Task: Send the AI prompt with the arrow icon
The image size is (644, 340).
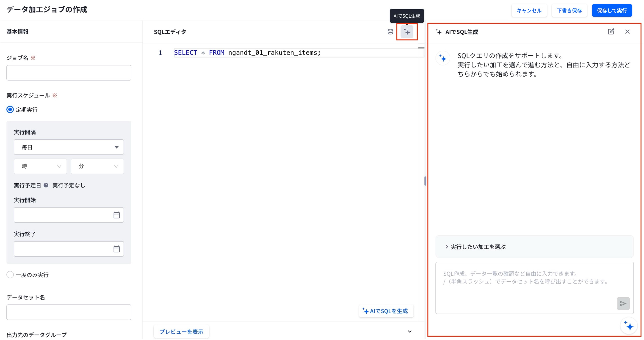Action: [623, 303]
